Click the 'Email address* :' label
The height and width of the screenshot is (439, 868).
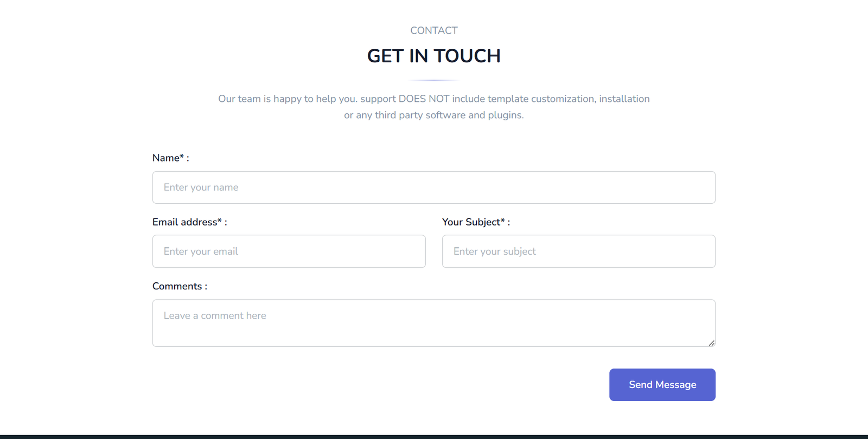(x=190, y=222)
